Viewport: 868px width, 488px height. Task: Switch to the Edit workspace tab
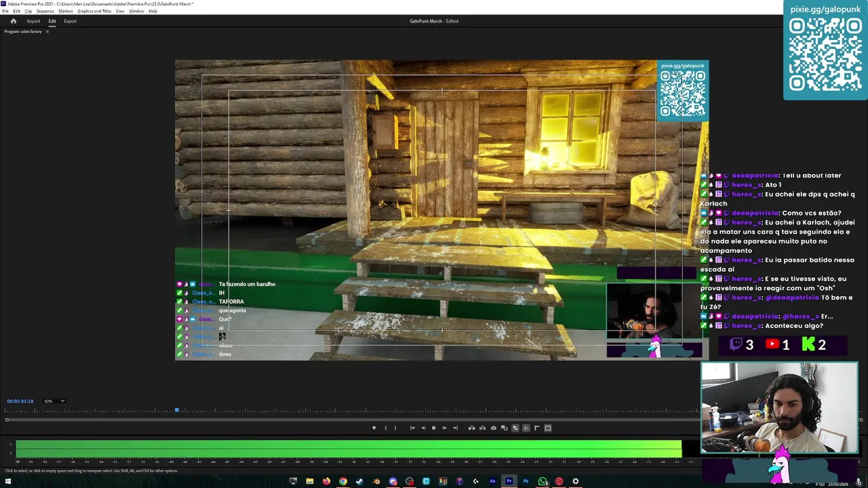(x=52, y=21)
